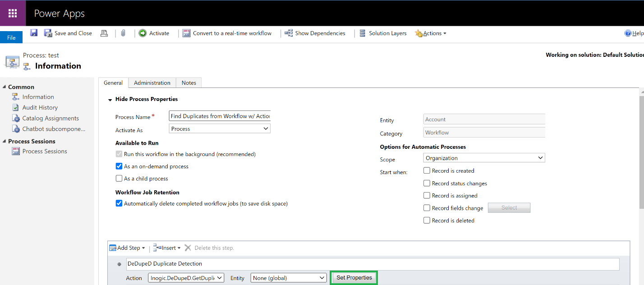Delete this step using the X icon
The height and width of the screenshot is (285, 644).
point(188,247)
